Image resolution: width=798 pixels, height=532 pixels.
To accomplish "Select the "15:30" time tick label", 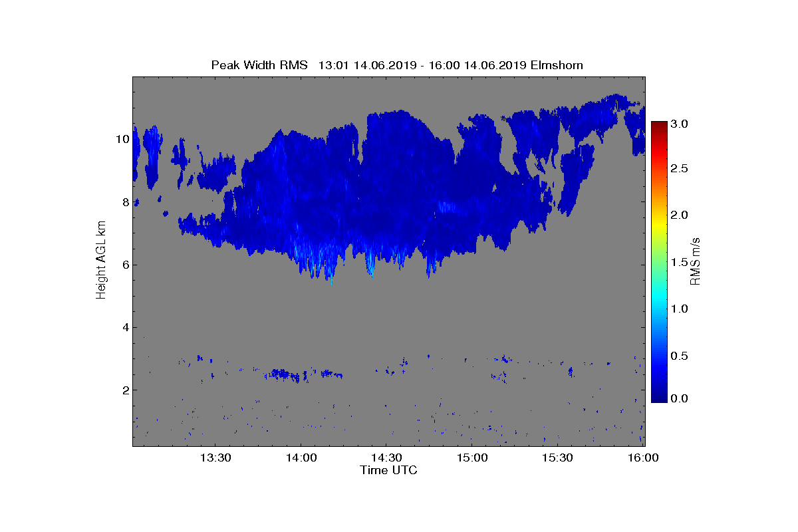I will point(557,458).
